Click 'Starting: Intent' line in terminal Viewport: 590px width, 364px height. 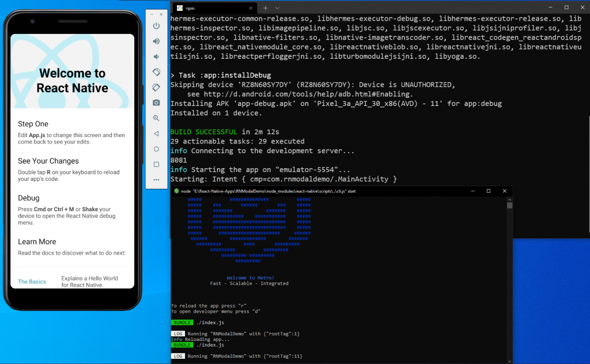pos(283,179)
